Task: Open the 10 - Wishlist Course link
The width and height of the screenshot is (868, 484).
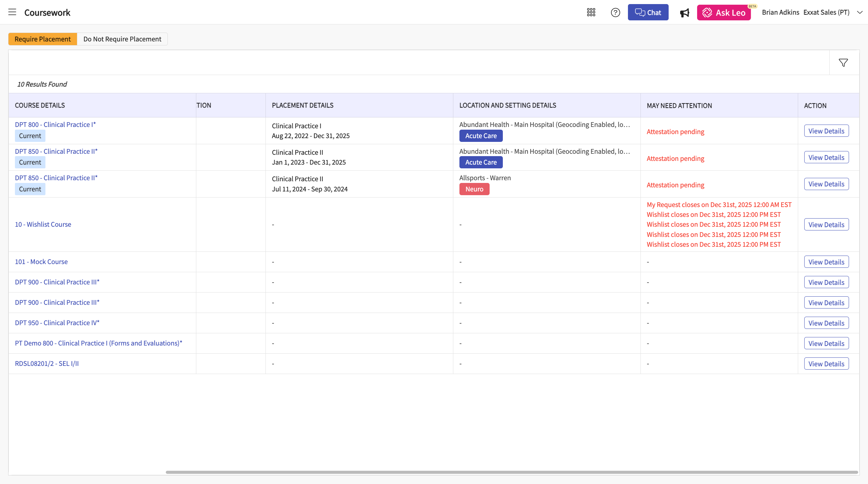Action: [x=43, y=224]
